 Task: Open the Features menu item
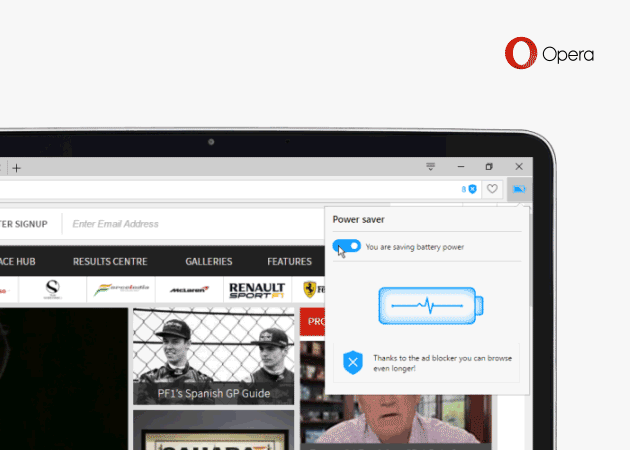pos(289,262)
